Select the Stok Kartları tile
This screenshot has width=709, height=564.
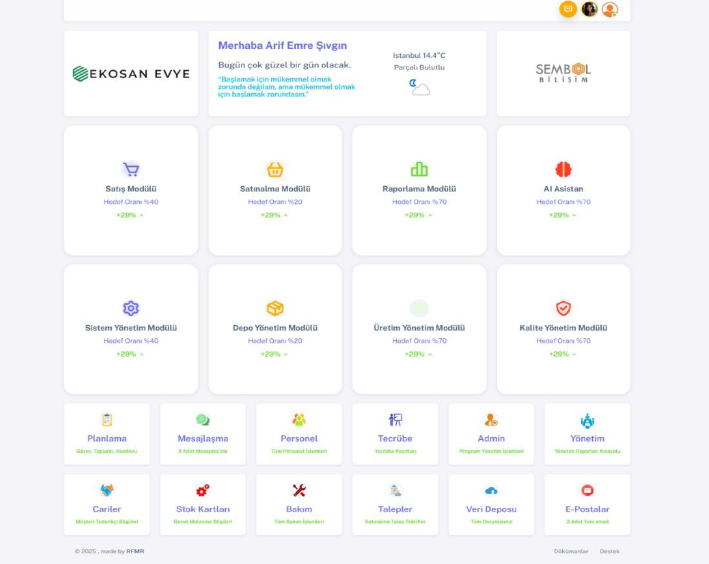coord(203,505)
